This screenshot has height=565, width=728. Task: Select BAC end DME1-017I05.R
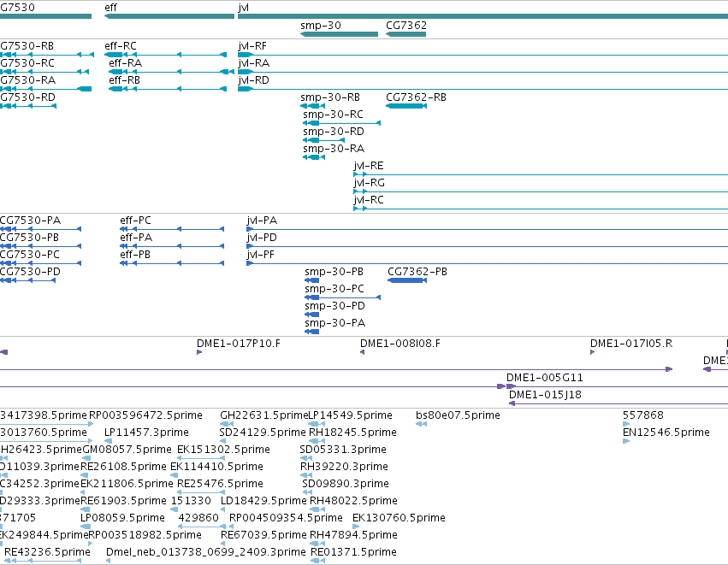point(593,352)
